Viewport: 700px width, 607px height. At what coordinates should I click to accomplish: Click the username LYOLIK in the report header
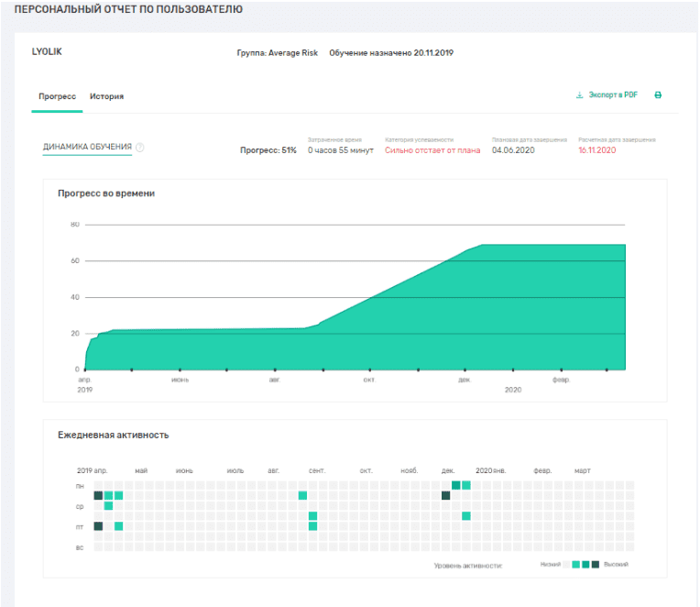47,51
